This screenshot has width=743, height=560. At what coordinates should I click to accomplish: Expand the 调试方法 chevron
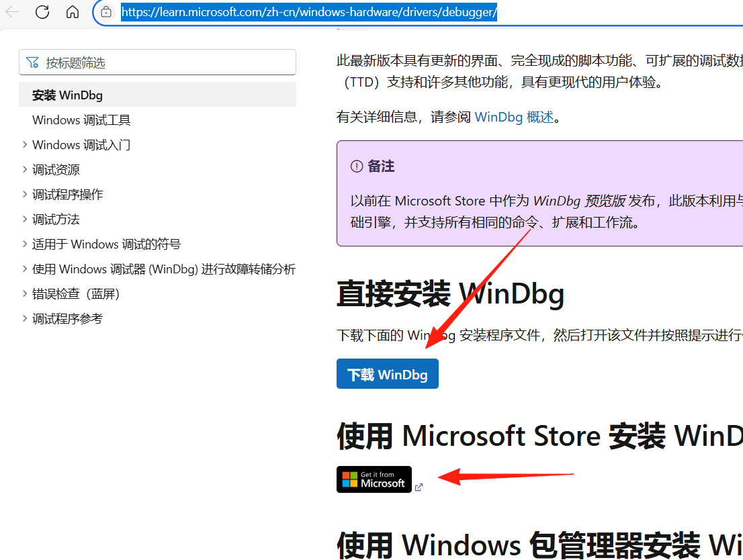(x=25, y=219)
